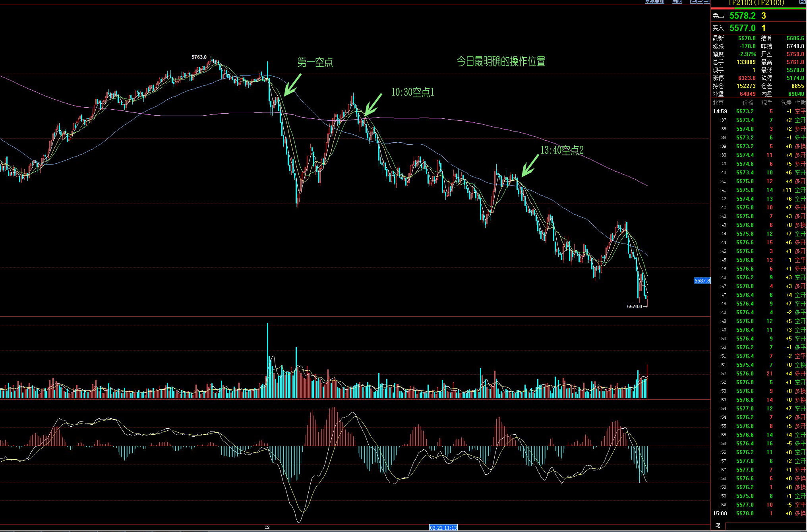This screenshot has width=807, height=532.
Task: Click the buy/sell ratio red-green bar
Action: 759,8
